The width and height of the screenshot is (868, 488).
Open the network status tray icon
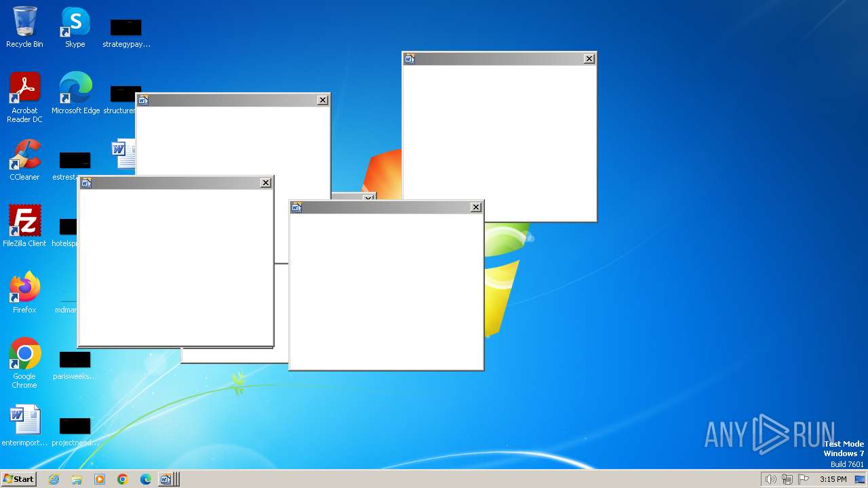[x=787, y=479]
